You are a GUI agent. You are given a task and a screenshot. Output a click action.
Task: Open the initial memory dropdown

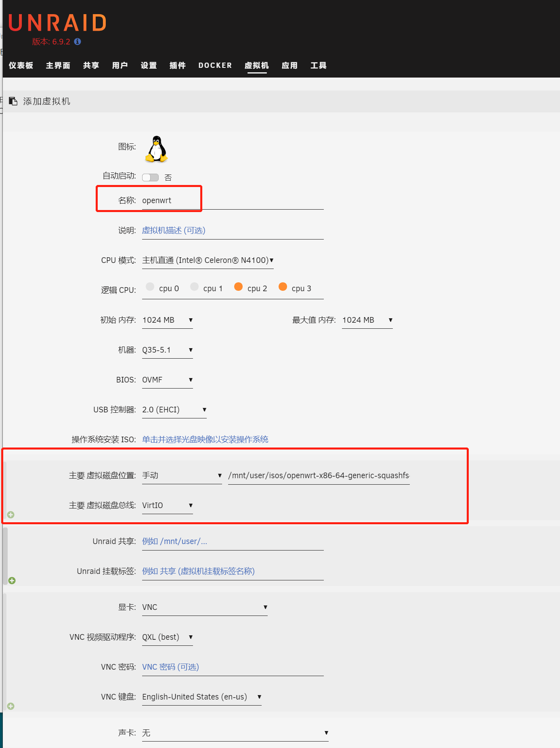tap(168, 320)
